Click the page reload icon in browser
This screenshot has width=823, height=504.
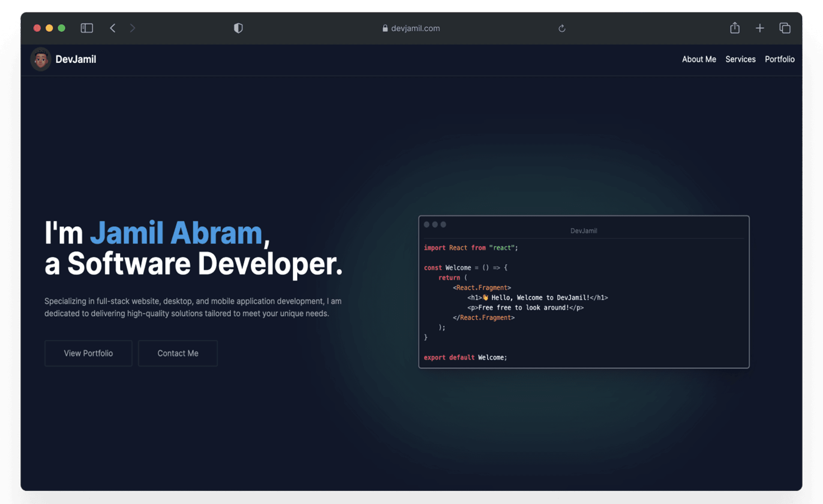click(x=562, y=28)
